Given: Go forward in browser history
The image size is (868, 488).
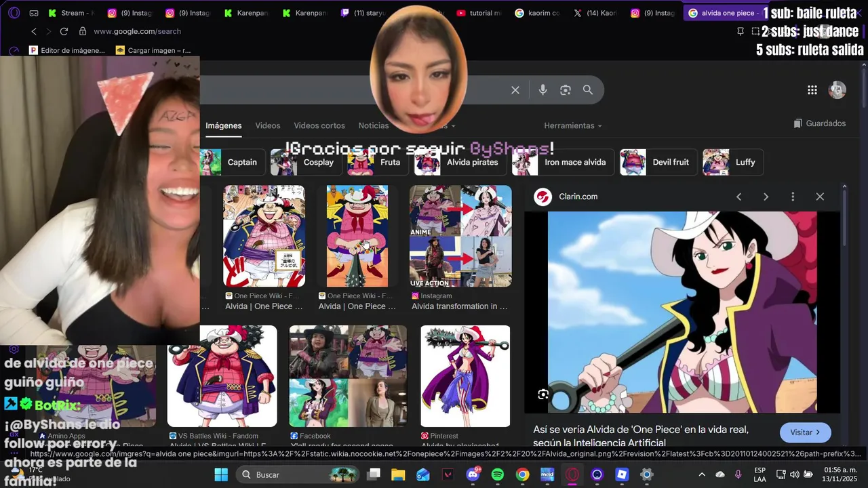Looking at the screenshot, I should (x=48, y=31).
